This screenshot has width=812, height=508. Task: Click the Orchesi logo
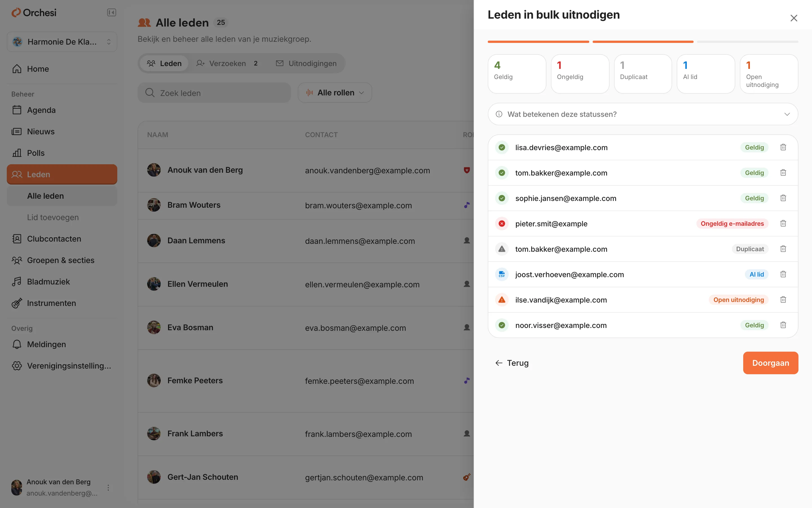[x=34, y=13]
